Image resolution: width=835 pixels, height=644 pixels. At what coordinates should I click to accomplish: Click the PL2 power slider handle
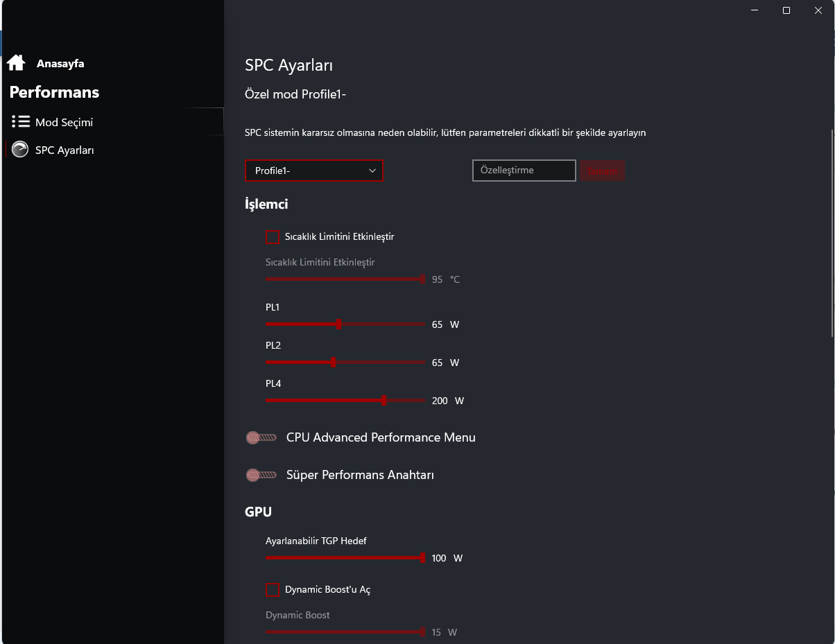tap(334, 363)
